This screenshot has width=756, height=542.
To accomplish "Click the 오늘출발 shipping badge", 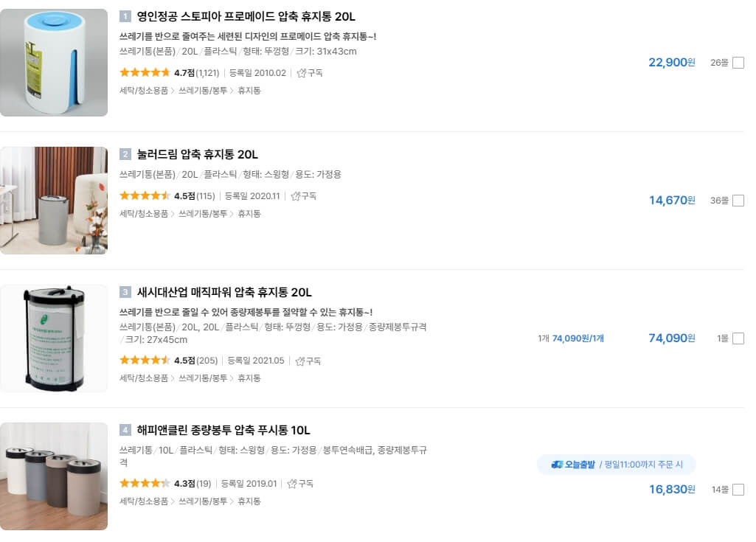I will [581, 464].
